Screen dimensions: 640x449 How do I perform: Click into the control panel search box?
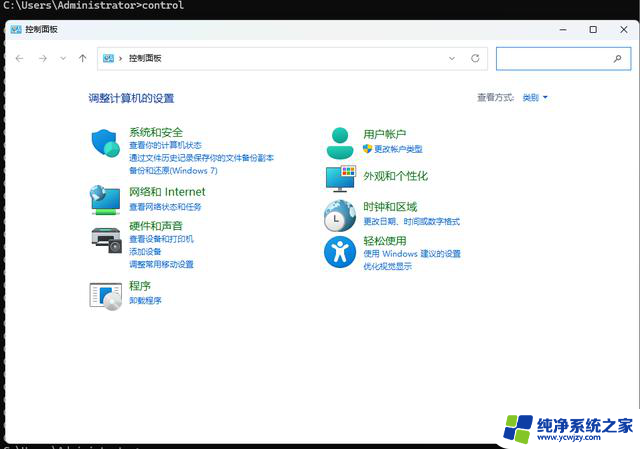(563, 59)
